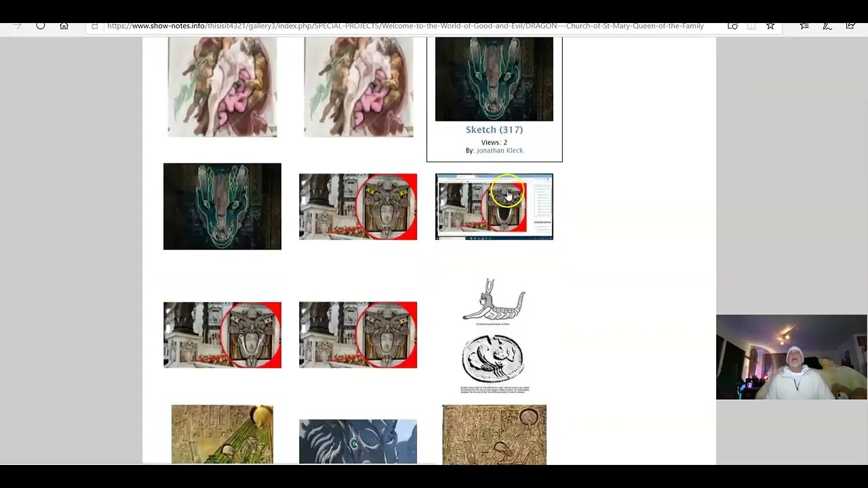Click the share page icon
This screenshot has width=868, height=488.
(850, 26)
